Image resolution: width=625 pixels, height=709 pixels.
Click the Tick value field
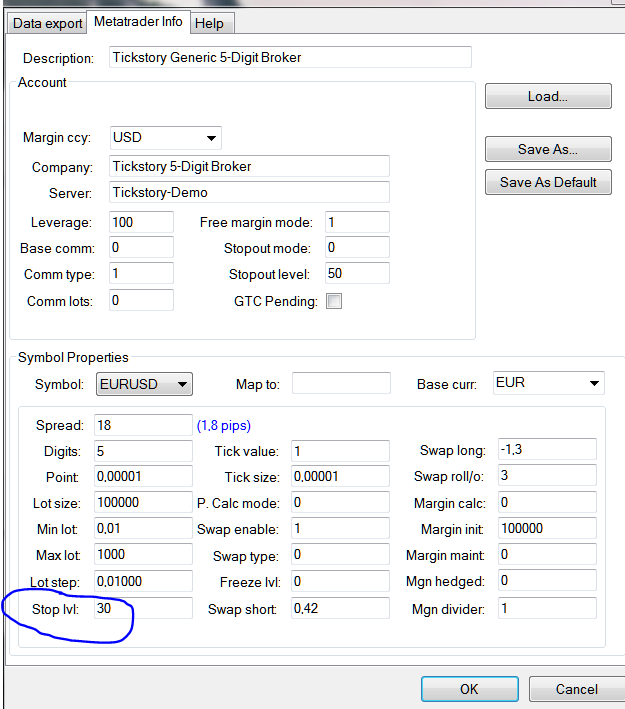[x=340, y=451]
